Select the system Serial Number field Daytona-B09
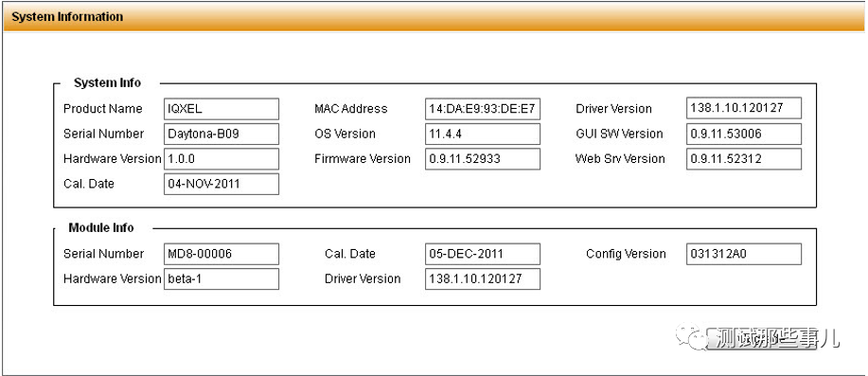The width and height of the screenshot is (868, 376). 221,134
